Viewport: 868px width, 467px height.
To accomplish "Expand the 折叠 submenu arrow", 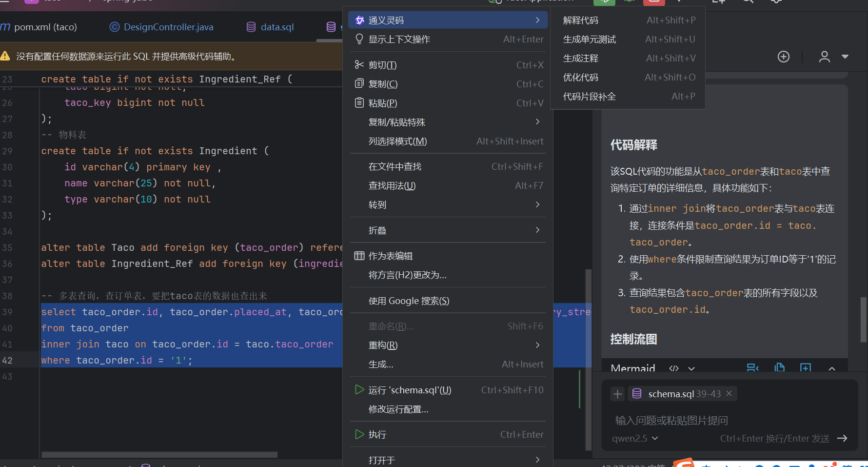I will (537, 230).
